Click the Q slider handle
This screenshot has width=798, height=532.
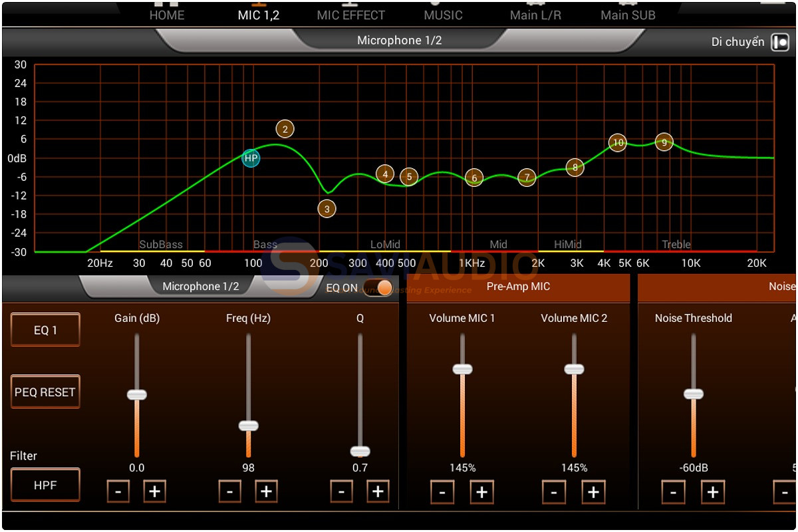[360, 451]
